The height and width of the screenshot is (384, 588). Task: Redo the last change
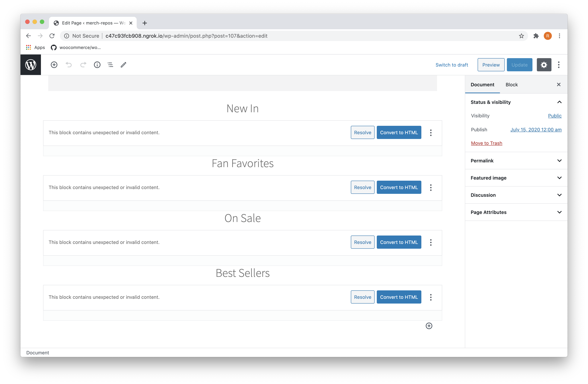(83, 65)
